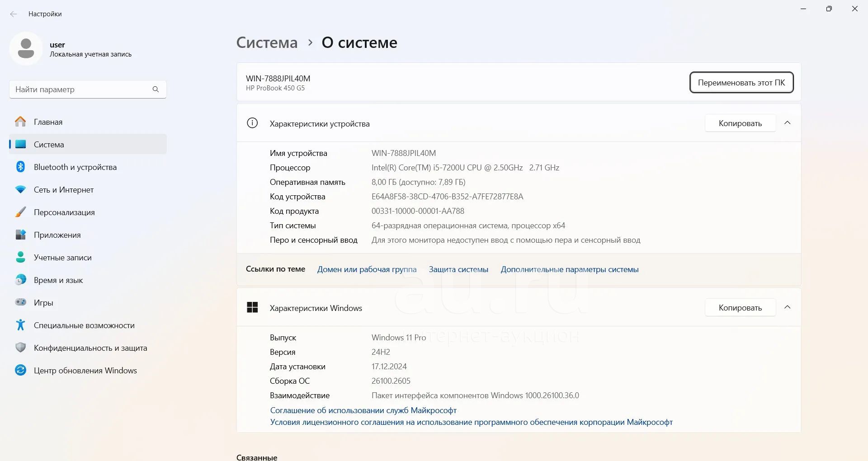Click the search magnifier icon
The image size is (868, 461).
pos(156,89)
